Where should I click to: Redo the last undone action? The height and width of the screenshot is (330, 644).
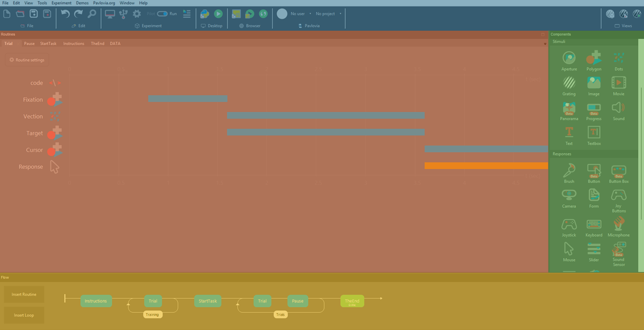[78, 14]
